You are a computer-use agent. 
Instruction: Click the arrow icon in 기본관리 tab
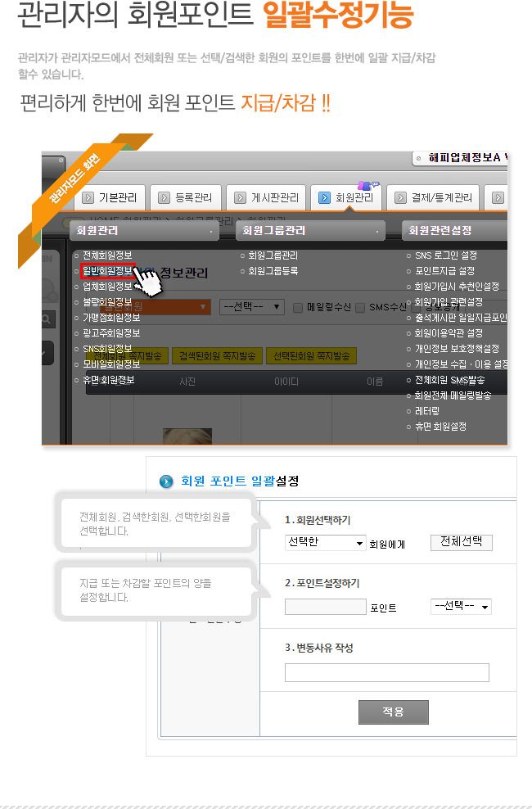[88, 197]
